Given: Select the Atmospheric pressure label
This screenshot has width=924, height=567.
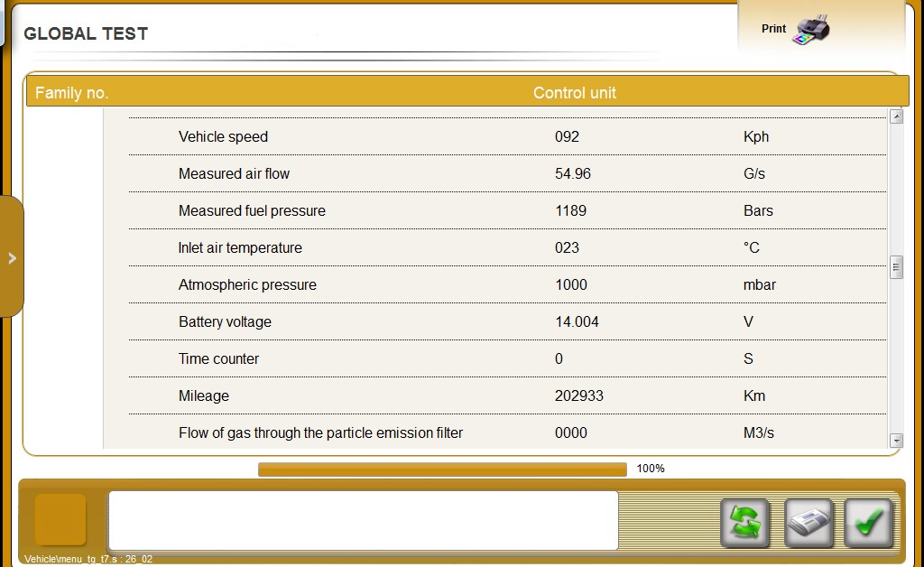Looking at the screenshot, I should (247, 285).
